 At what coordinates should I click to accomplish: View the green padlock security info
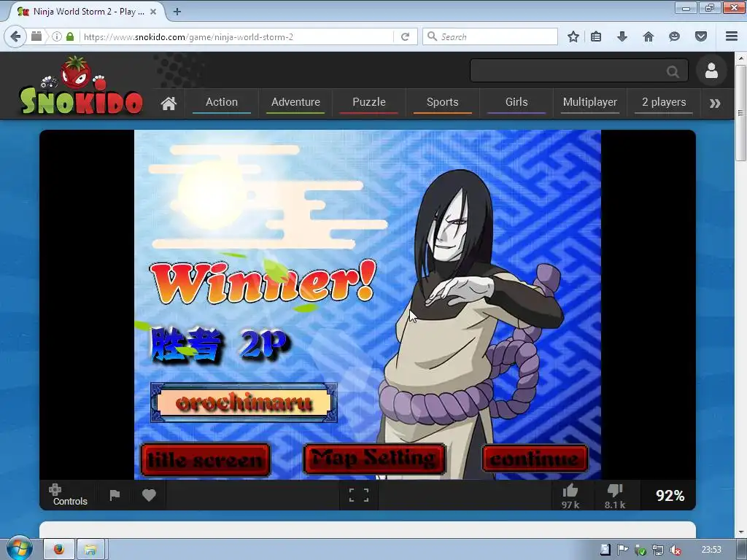(70, 36)
